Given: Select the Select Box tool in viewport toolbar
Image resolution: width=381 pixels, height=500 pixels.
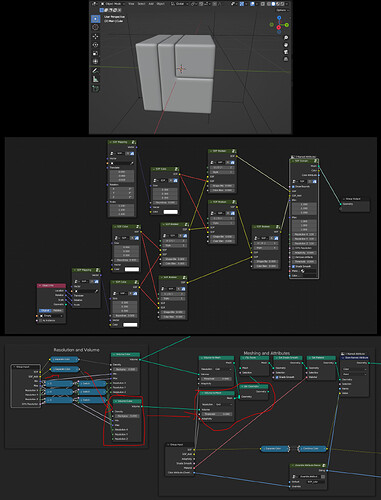Looking at the screenshot, I should (x=95, y=19).
